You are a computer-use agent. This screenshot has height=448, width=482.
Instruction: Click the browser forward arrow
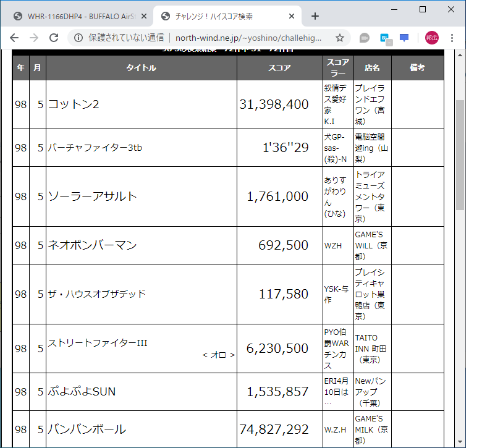point(34,38)
